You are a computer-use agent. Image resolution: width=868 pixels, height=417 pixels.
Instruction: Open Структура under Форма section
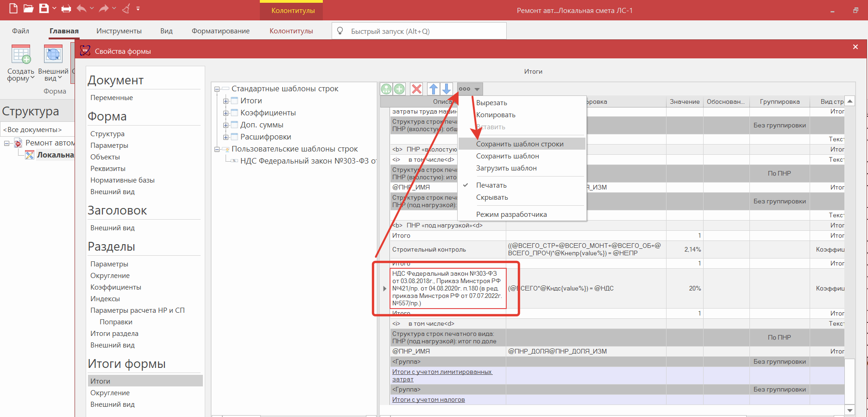click(107, 134)
